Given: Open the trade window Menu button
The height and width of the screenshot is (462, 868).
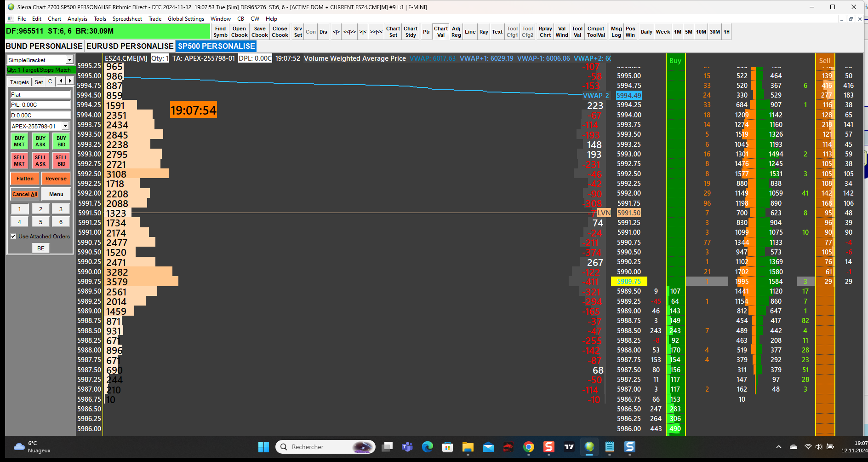Looking at the screenshot, I should 56,194.
